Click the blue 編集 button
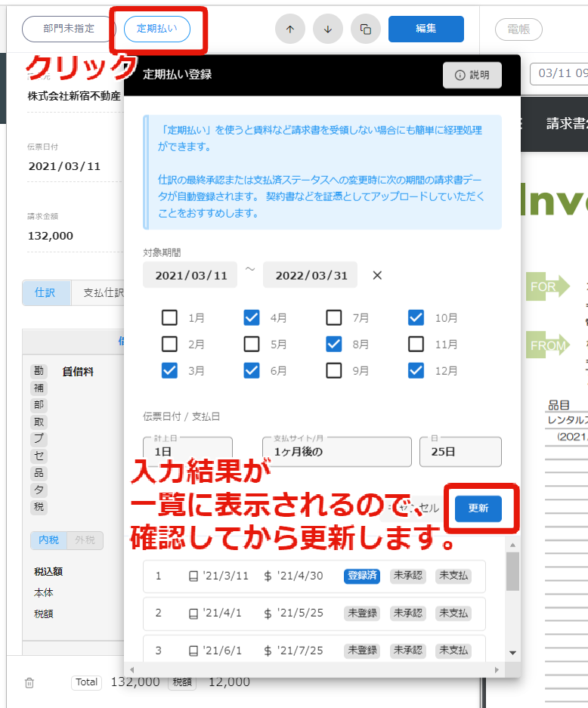The height and width of the screenshot is (708, 588). (x=426, y=29)
